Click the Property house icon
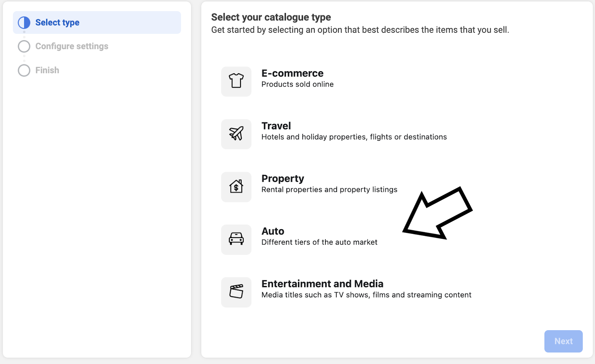Image resolution: width=595 pixels, height=364 pixels. 236,187
